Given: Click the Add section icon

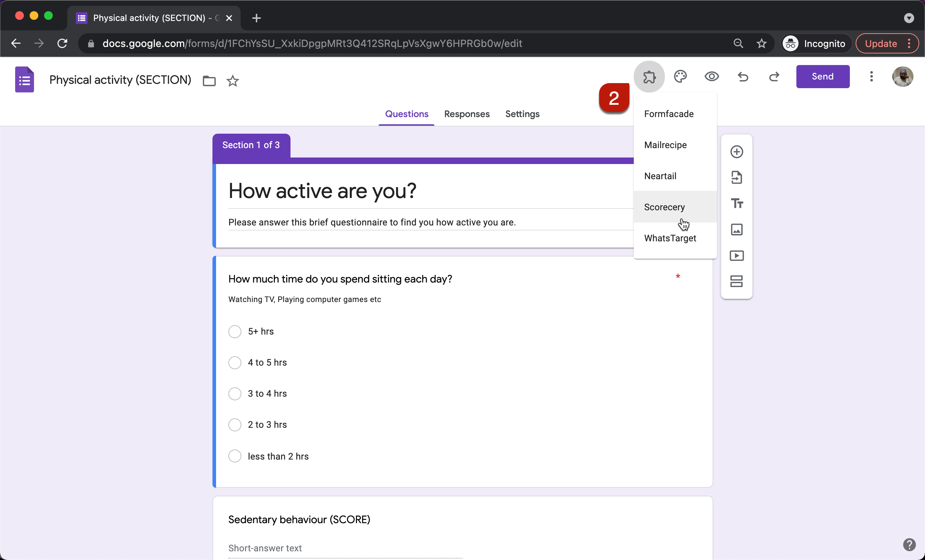Looking at the screenshot, I should (x=736, y=281).
